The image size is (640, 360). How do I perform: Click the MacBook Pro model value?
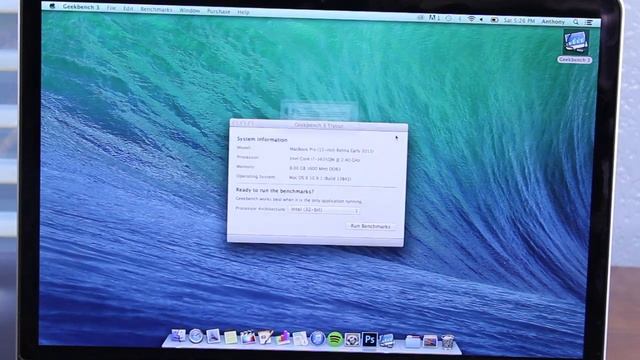(331, 150)
